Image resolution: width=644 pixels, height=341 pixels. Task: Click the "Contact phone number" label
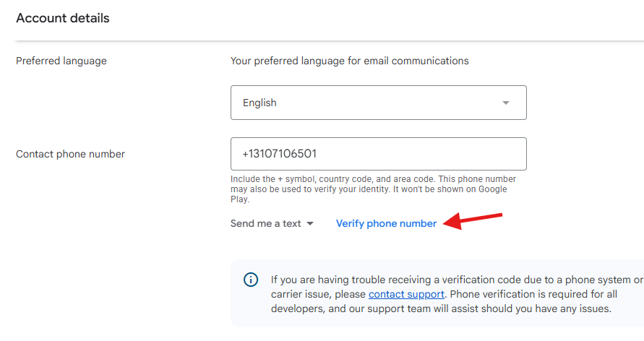[x=70, y=154]
